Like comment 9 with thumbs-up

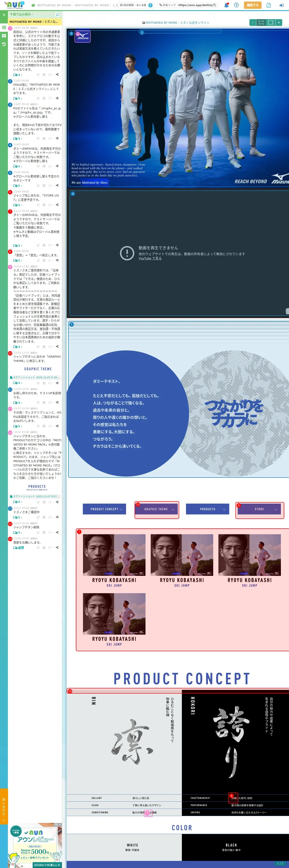50,346
